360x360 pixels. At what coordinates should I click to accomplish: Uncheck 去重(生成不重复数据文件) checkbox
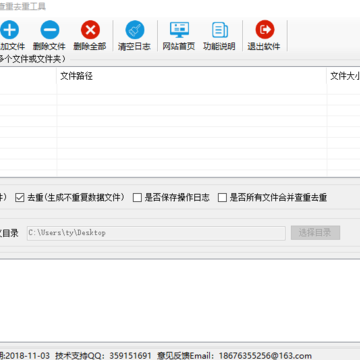pyautogui.click(x=20, y=198)
